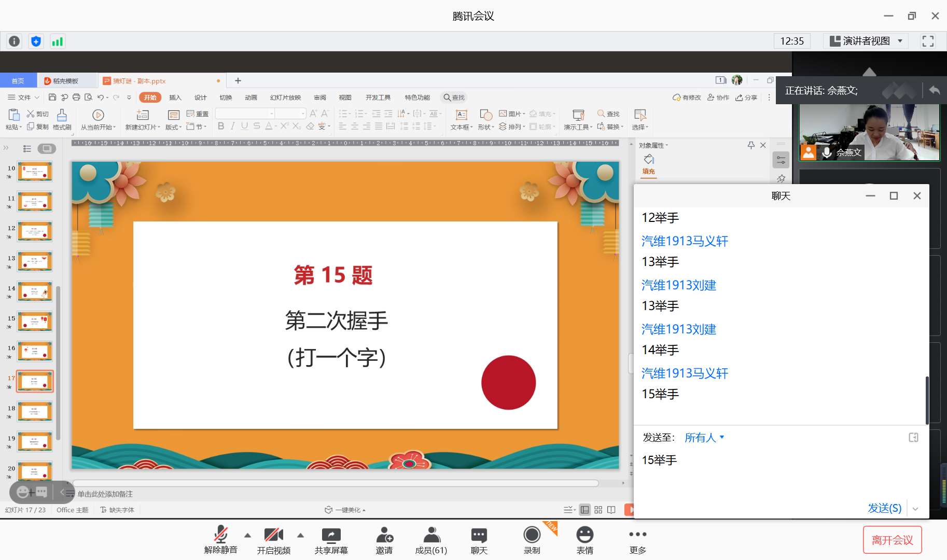Image resolution: width=947 pixels, height=560 pixels.
Task: Open the send-to Everyone recipient dropdown
Action: (704, 438)
